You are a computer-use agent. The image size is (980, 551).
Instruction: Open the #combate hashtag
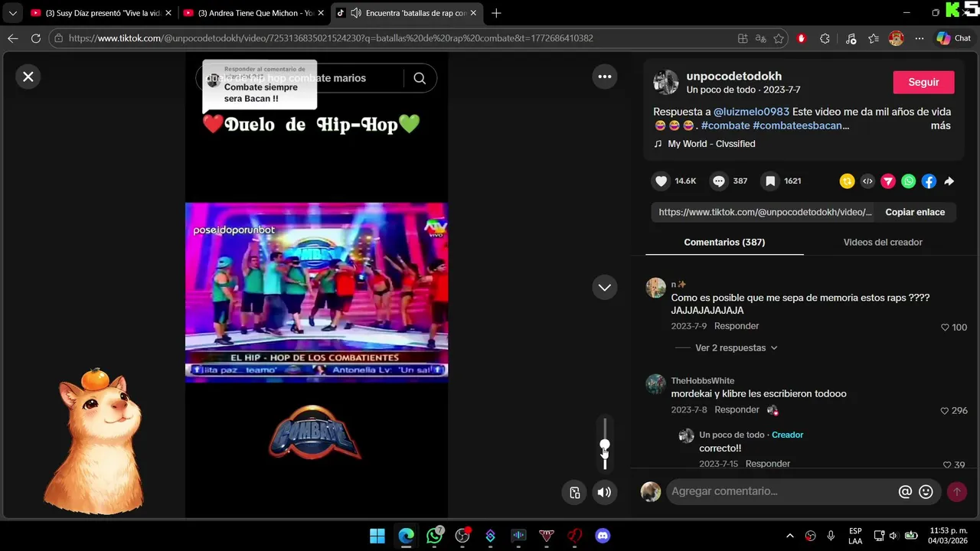[x=725, y=126]
